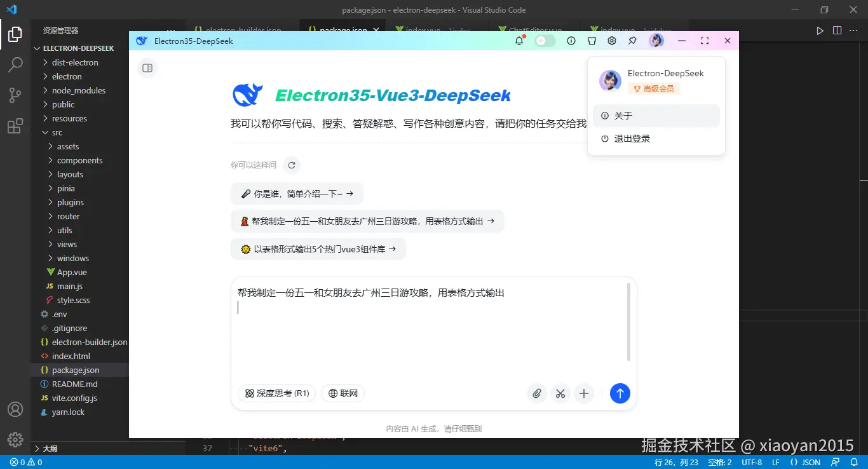Select the 热门vue3组件库 suggestion chip
Screen dimensions: 868x469
pyautogui.click(x=318, y=249)
